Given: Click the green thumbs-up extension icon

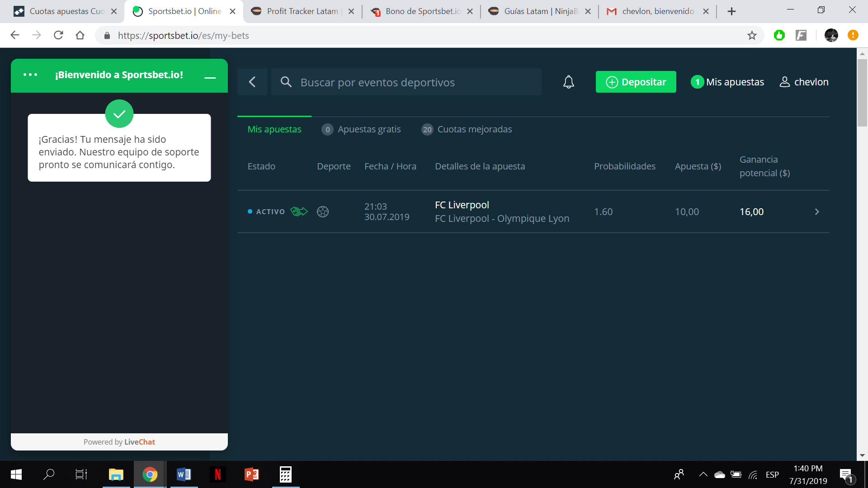Looking at the screenshot, I should (779, 35).
